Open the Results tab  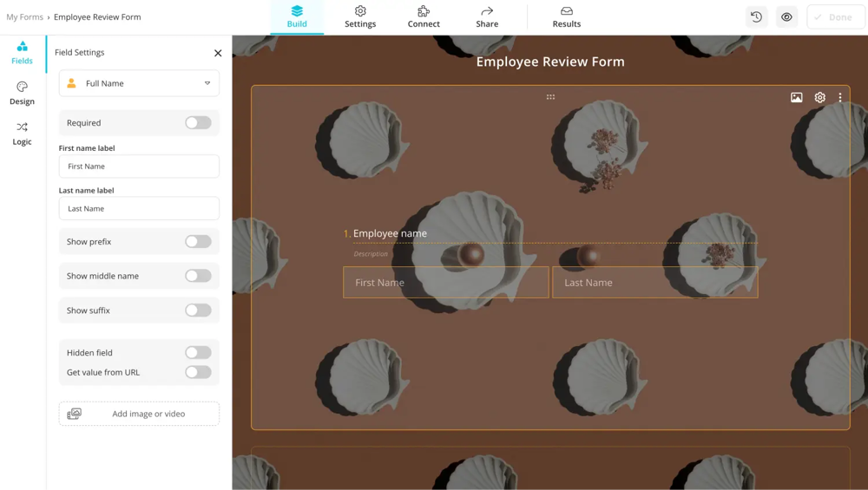tap(566, 17)
